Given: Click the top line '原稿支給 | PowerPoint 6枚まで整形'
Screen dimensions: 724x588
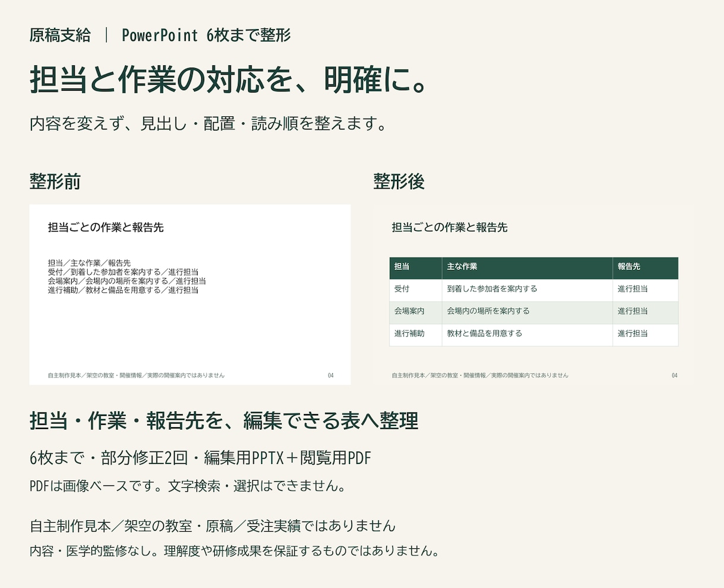Looking at the screenshot, I should (160, 35).
